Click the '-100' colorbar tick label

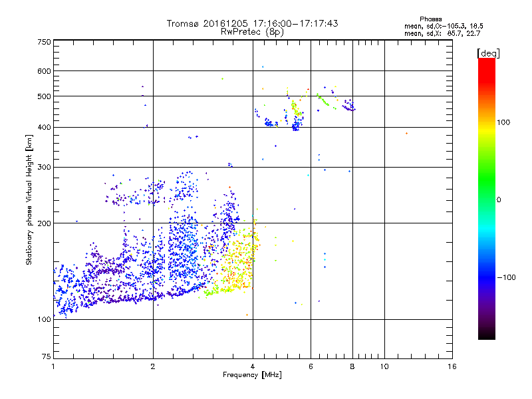click(x=506, y=277)
